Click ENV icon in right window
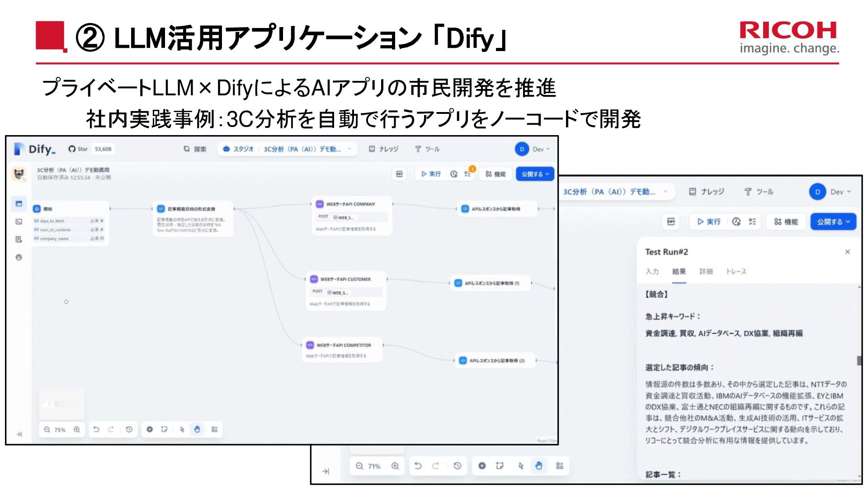Viewport: 868px width, 488px height. pos(671,221)
